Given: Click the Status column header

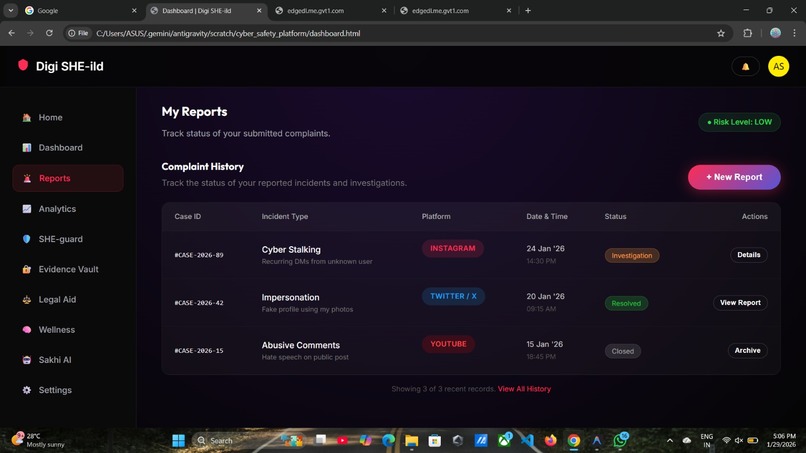Looking at the screenshot, I should 615,216.
